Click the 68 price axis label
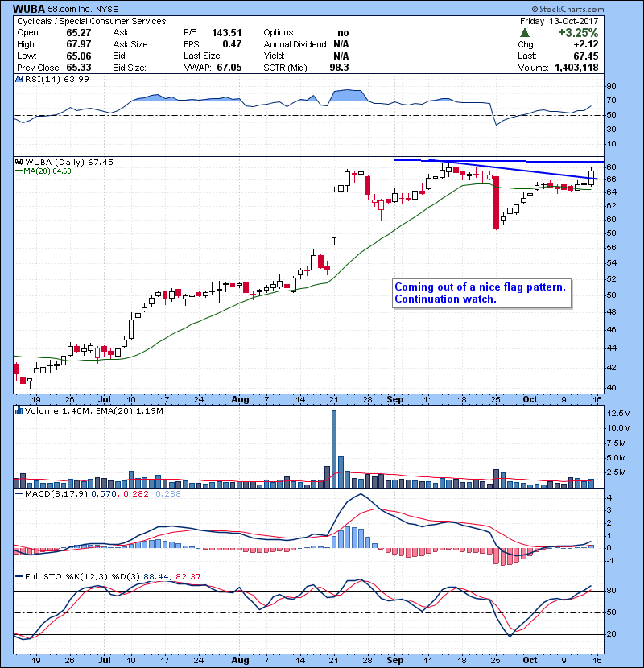Viewport: 644px width, 668px height. click(x=611, y=167)
